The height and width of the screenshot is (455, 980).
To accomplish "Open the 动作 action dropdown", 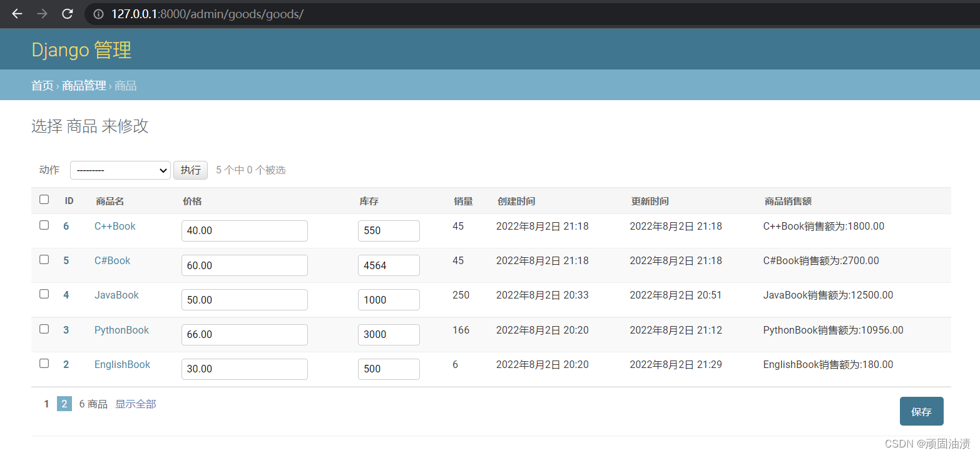I will pyautogui.click(x=120, y=170).
